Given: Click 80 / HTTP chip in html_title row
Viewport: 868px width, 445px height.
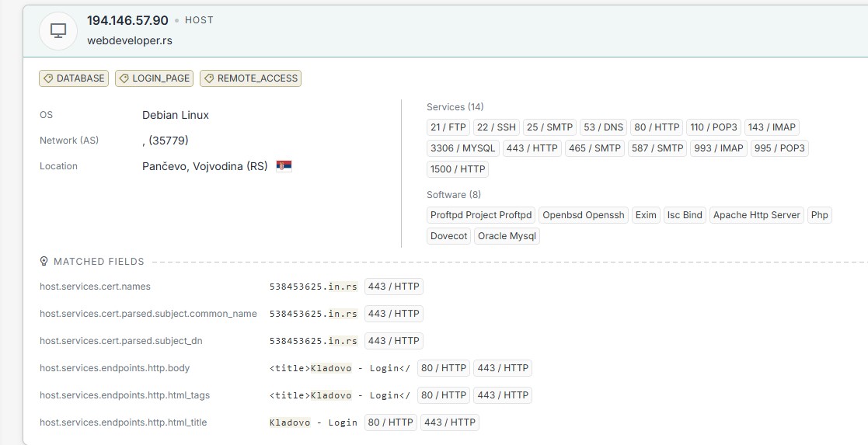Looking at the screenshot, I should [x=391, y=422].
